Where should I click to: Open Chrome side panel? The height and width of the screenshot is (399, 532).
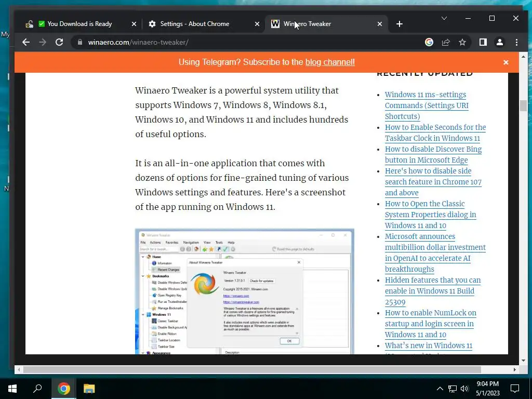click(483, 43)
